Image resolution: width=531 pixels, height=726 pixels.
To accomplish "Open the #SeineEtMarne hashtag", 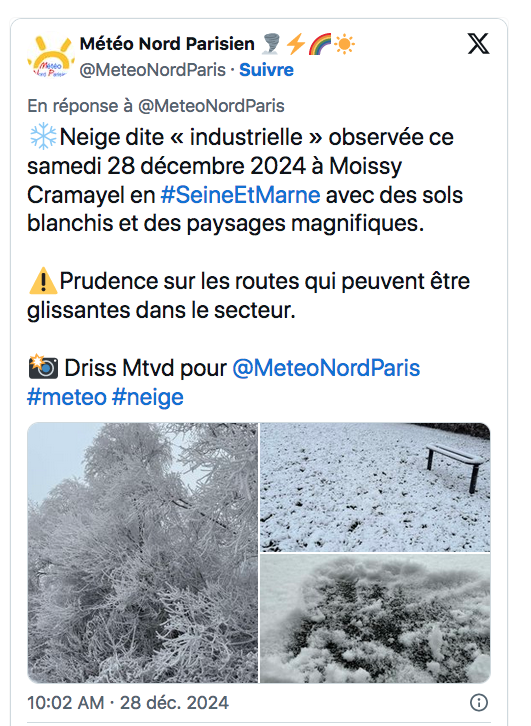I will tap(240, 195).
